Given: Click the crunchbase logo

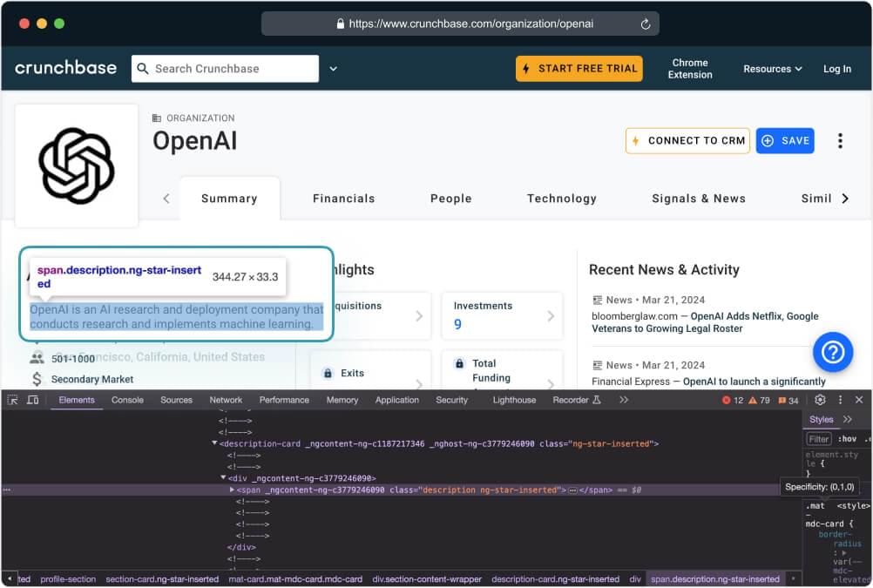Looking at the screenshot, I should pos(65,68).
